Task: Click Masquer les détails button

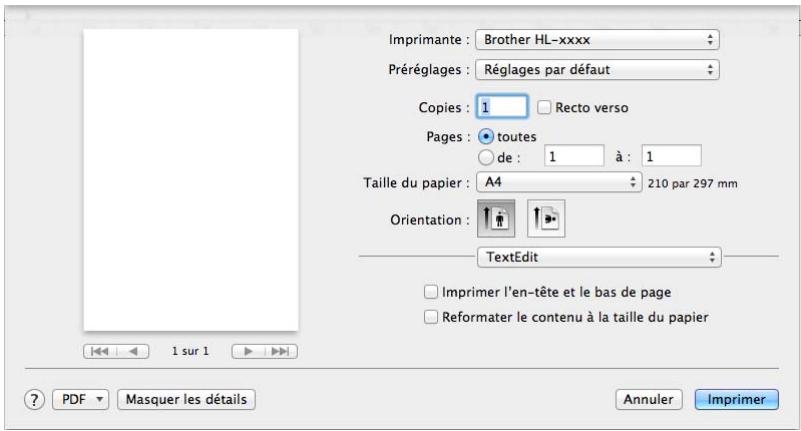Action: (x=186, y=399)
